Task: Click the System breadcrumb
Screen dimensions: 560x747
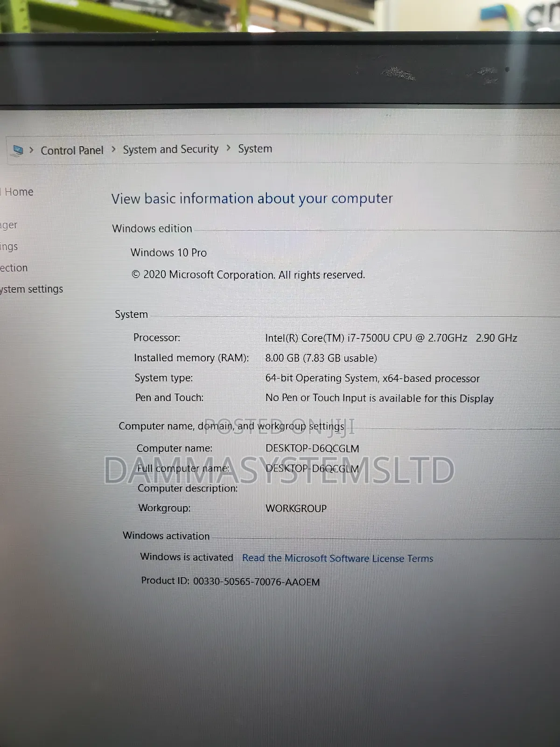Action: pyautogui.click(x=255, y=149)
